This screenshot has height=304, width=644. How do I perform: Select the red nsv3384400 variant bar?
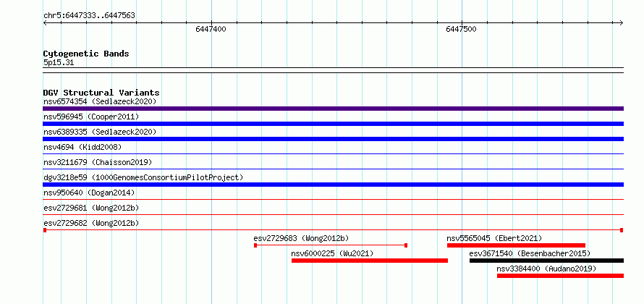[x=560, y=276]
